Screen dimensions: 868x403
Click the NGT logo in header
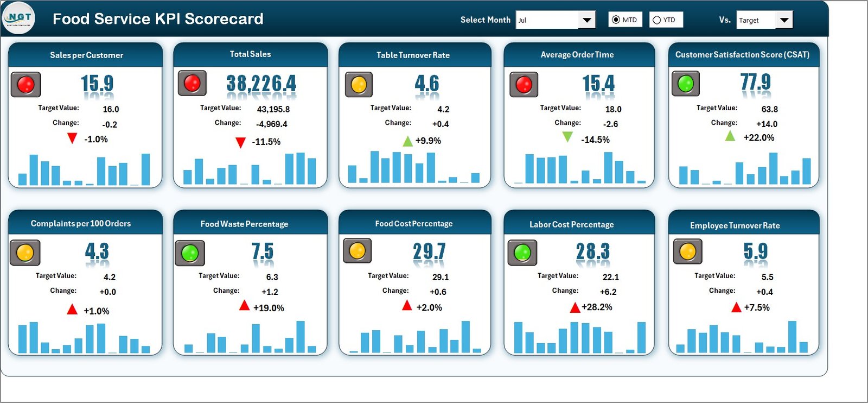(x=19, y=18)
